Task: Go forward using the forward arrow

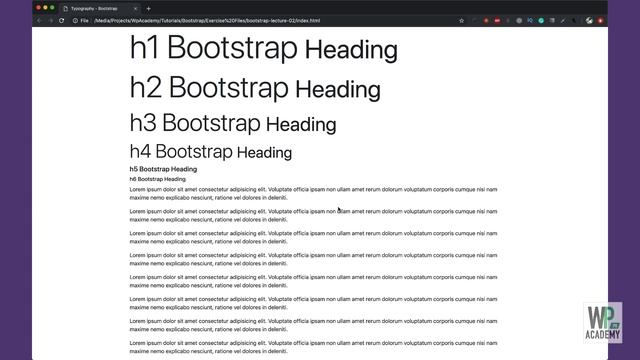Action: (x=51, y=20)
